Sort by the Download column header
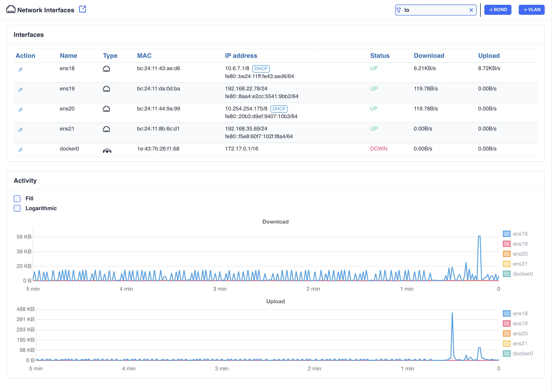 429,56
